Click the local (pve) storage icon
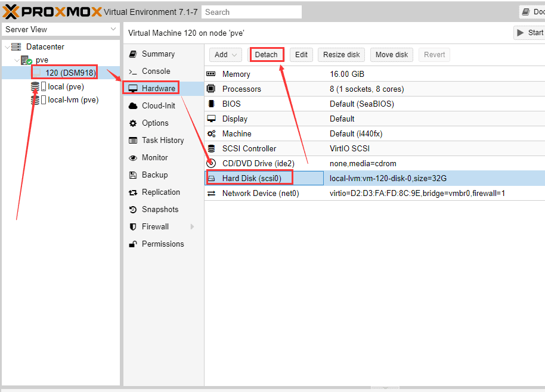Viewport: 545px width, 392px height. click(x=35, y=86)
